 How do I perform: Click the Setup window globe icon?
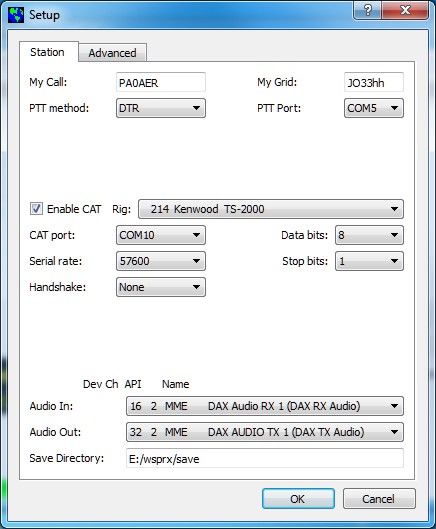(16, 15)
